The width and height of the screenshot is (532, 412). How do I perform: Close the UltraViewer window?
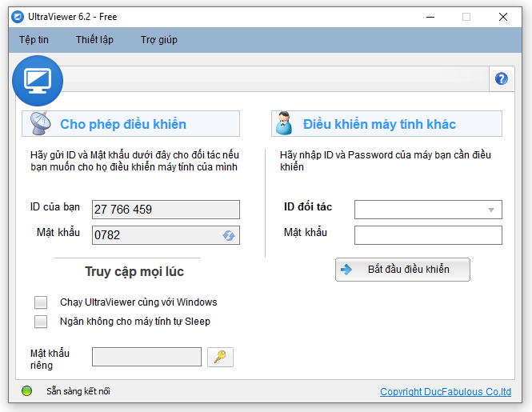click(x=503, y=17)
